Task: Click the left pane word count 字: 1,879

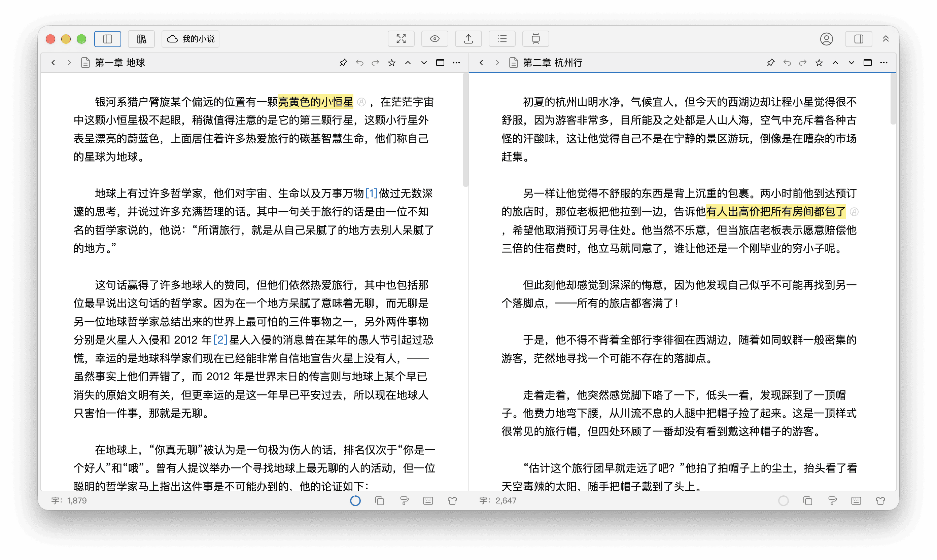Action: click(69, 501)
